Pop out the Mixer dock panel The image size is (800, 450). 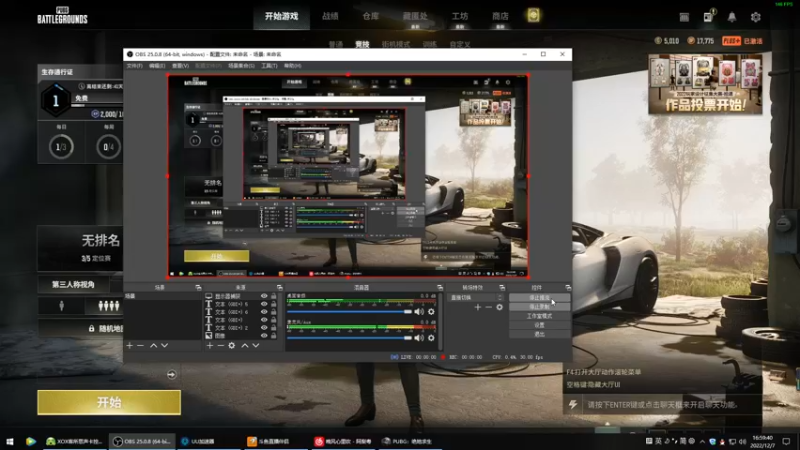(440, 288)
